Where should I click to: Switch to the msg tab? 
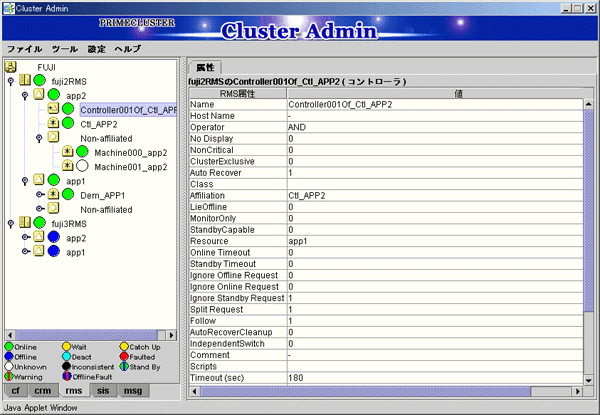133,391
